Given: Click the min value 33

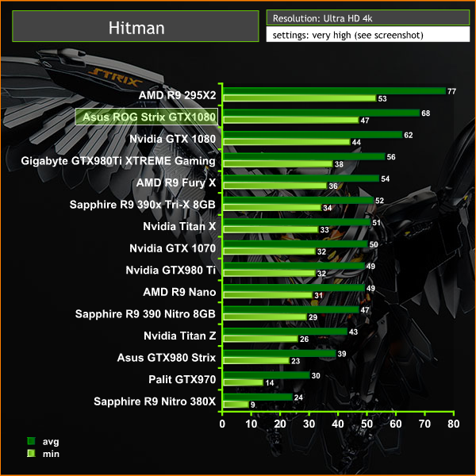Looking at the screenshot, I should point(324,230).
